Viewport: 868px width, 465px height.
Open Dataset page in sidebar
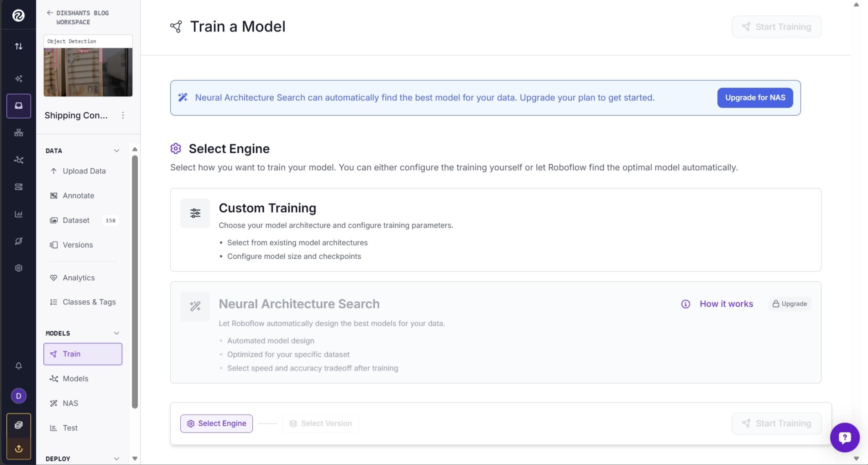[x=83, y=220]
